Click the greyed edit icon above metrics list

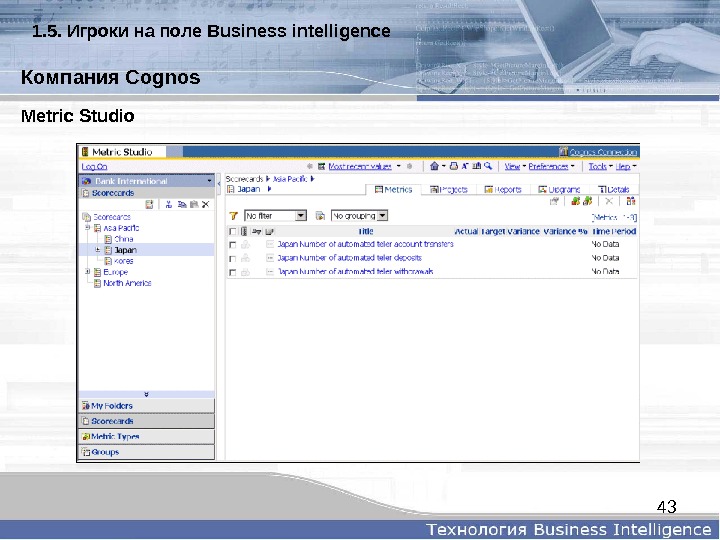coord(555,201)
